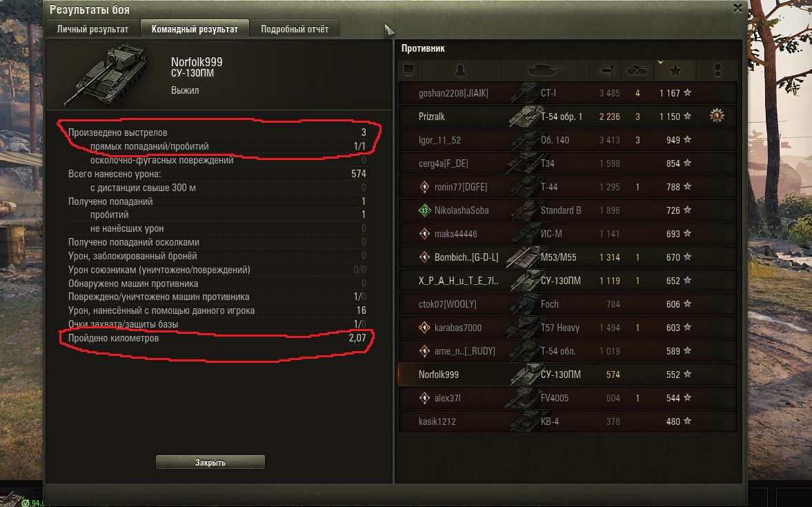Select kasik1212 KB-4 player row
The width and height of the screenshot is (812, 507).
pos(568,421)
